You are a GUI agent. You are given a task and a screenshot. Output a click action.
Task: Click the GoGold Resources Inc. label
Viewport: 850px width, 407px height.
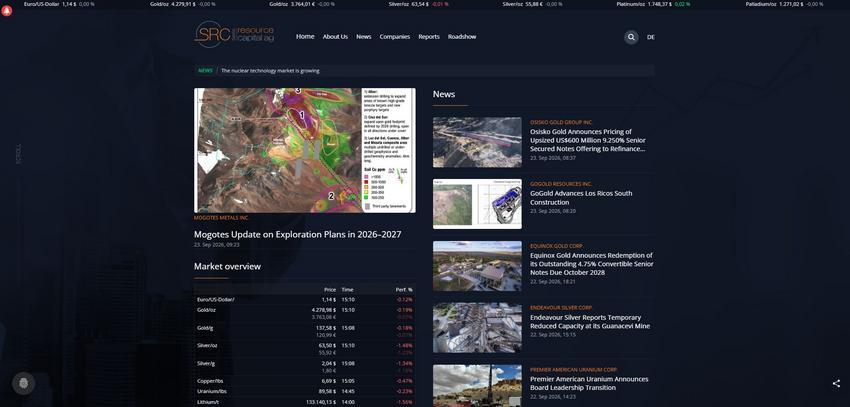click(561, 184)
